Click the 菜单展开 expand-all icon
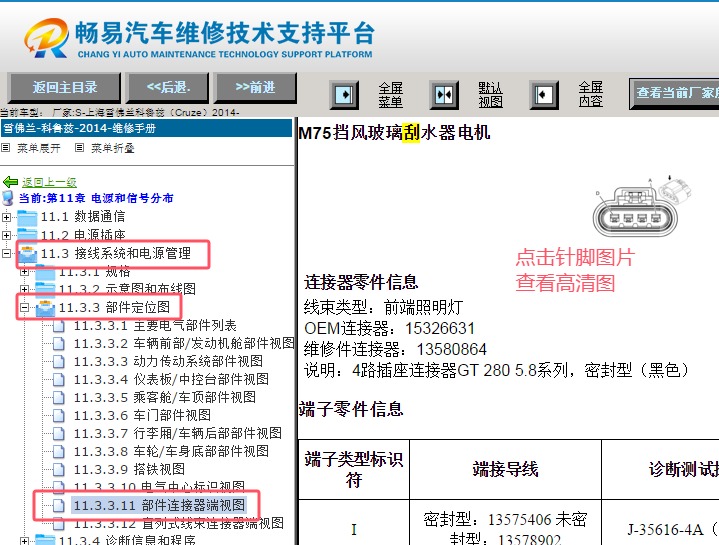Image resolution: width=719 pixels, height=545 pixels. (x=6, y=148)
